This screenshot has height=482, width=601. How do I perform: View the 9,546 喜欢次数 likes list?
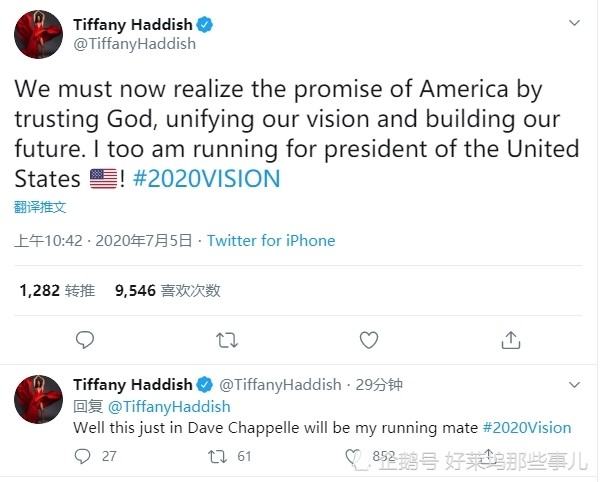(x=167, y=291)
